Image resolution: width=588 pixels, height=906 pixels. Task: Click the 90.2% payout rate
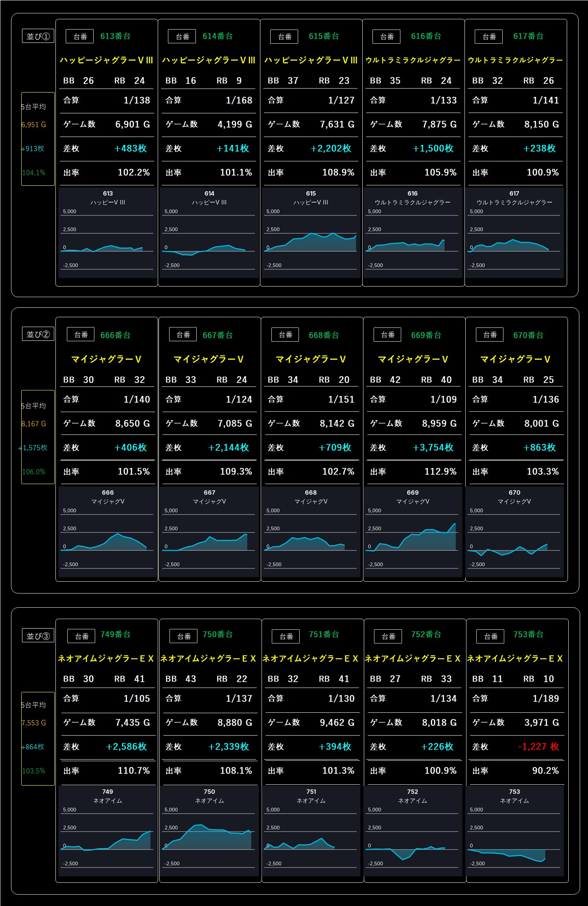click(546, 771)
